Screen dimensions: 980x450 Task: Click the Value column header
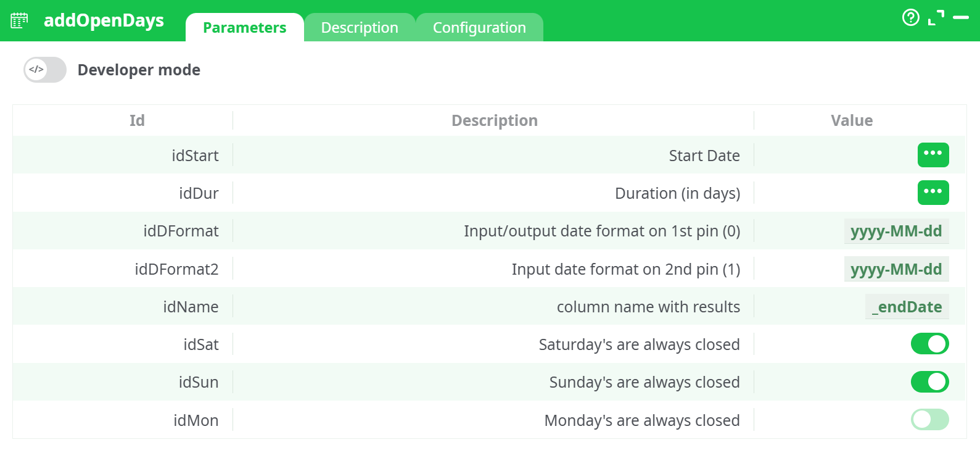pyautogui.click(x=851, y=120)
